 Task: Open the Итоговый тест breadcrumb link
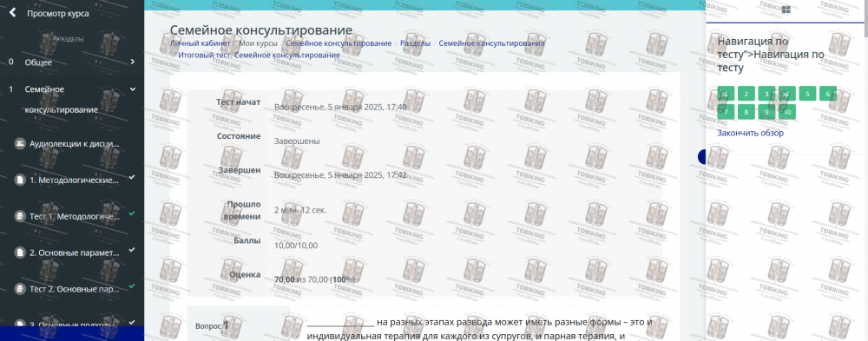click(259, 56)
